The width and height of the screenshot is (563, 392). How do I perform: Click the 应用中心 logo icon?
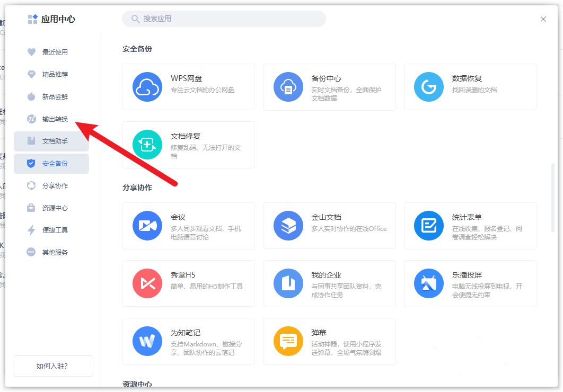point(33,19)
